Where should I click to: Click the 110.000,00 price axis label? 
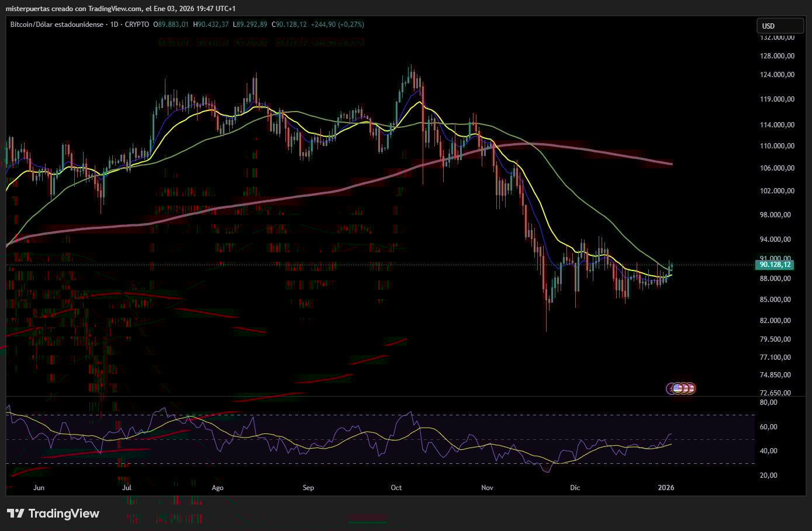click(x=777, y=146)
